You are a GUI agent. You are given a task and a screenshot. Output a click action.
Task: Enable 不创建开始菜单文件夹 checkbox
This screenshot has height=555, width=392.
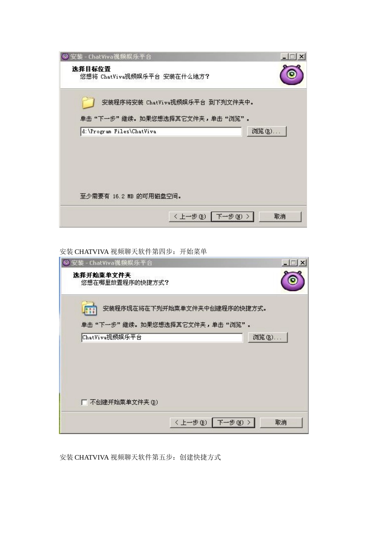coord(85,402)
